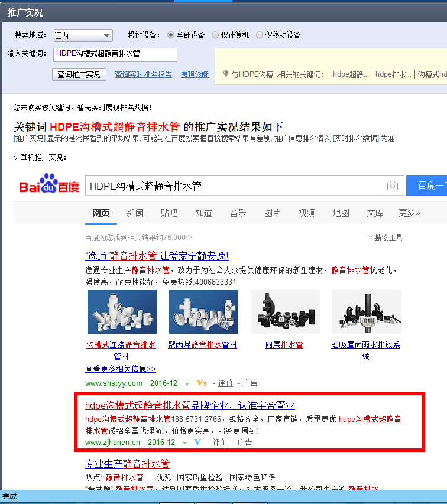Select the 仅移动设备 radio button
The height and width of the screenshot is (504, 447).
click(260, 35)
